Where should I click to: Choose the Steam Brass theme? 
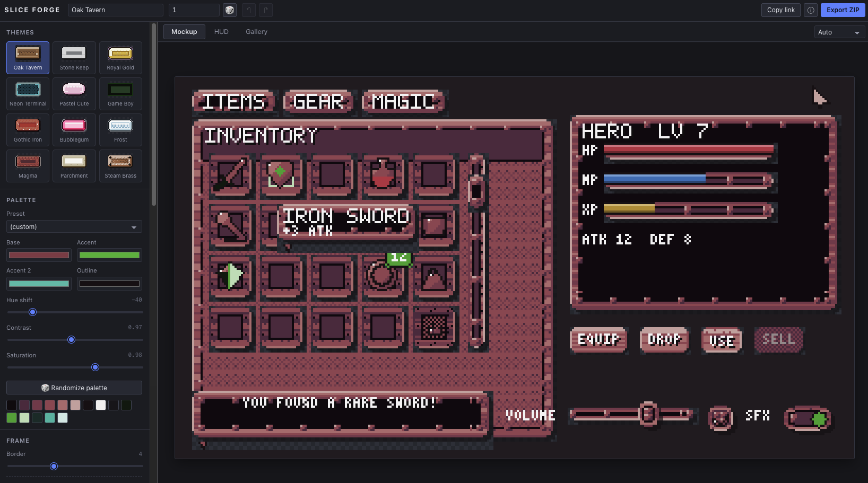(x=120, y=166)
